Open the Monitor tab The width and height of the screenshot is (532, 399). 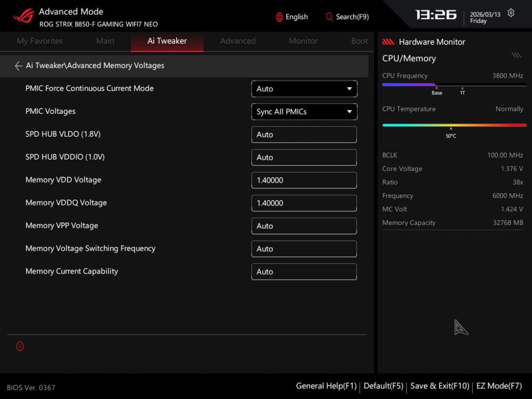click(303, 41)
